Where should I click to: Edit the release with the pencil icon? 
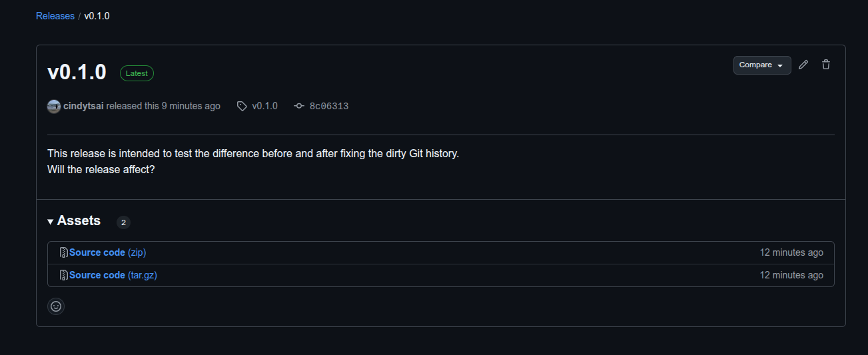[803, 65]
